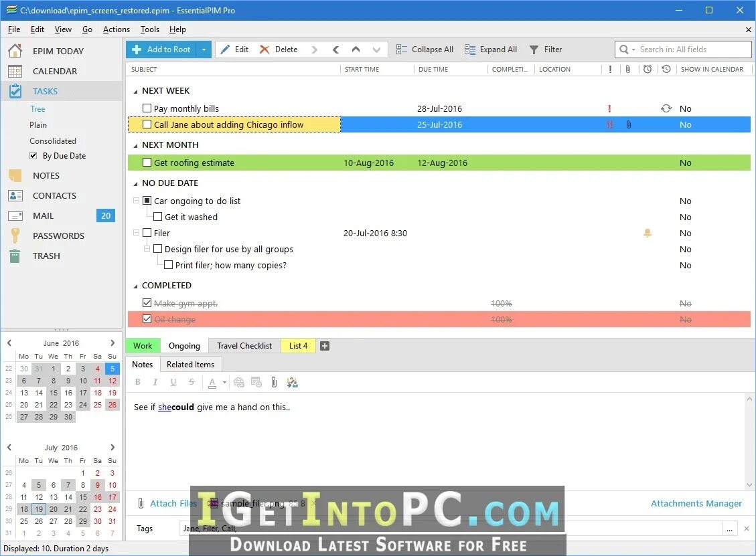
Task: Open the Filter tool
Action: pos(546,49)
